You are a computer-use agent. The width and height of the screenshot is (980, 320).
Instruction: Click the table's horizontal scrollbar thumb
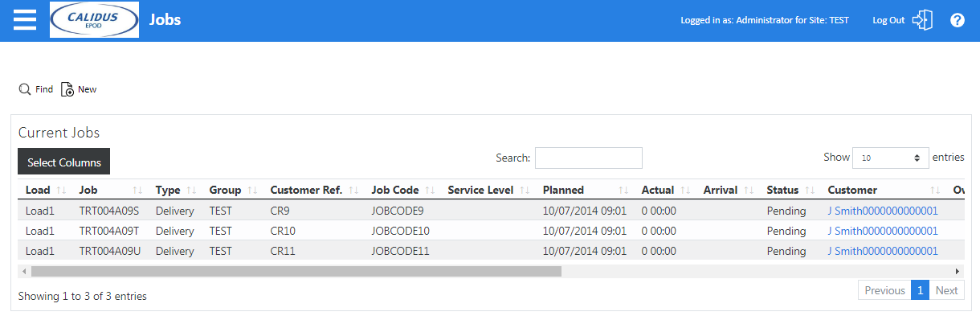click(x=296, y=272)
